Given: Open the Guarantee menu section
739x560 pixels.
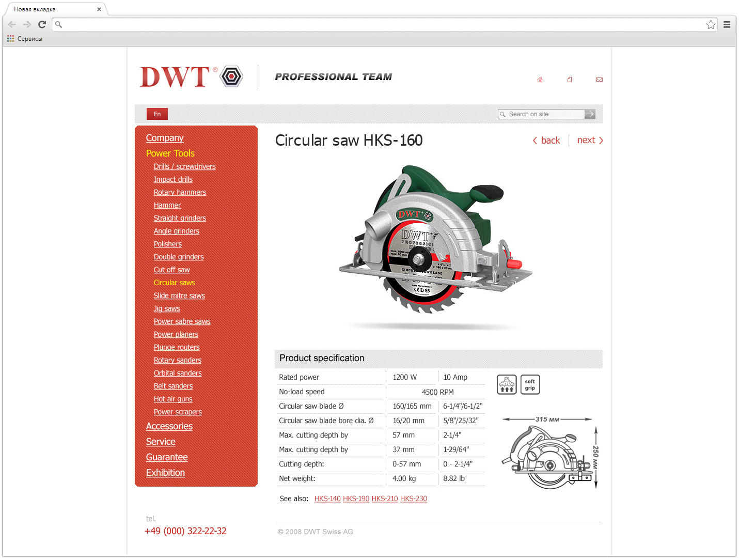Looking at the screenshot, I should click(167, 457).
